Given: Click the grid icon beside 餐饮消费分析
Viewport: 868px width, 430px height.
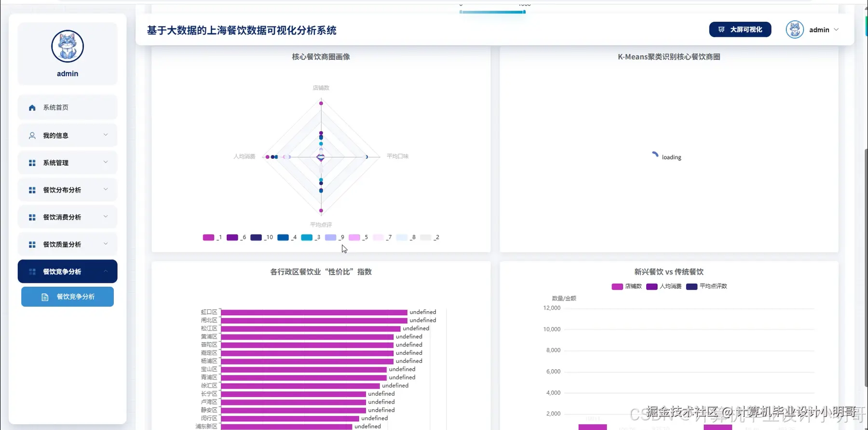Looking at the screenshot, I should pos(32,217).
